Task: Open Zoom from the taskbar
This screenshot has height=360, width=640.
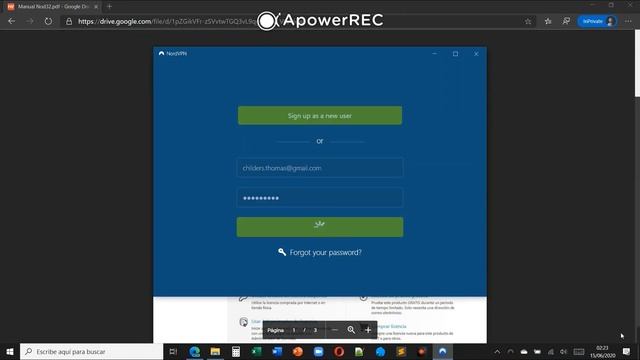Action: [x=318, y=351]
